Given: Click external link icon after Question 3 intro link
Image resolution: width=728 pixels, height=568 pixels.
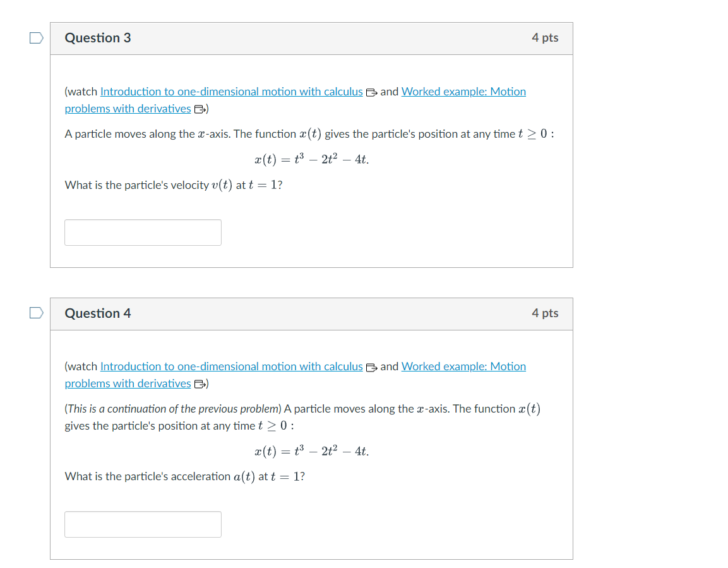Looking at the screenshot, I should tap(371, 92).
